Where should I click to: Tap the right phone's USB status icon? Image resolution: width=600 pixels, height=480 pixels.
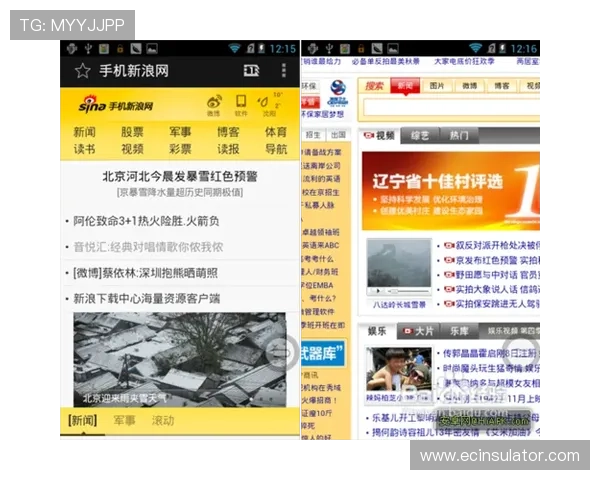329,49
